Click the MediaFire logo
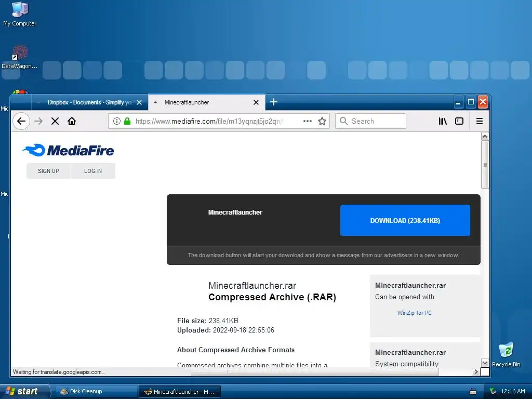Image resolution: width=532 pixels, height=399 pixels. pyautogui.click(x=68, y=150)
